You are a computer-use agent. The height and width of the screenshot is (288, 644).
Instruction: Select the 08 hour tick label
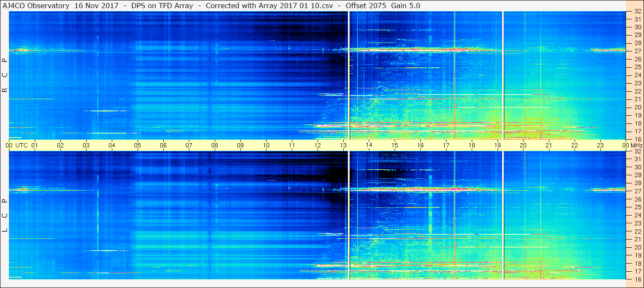click(215, 145)
